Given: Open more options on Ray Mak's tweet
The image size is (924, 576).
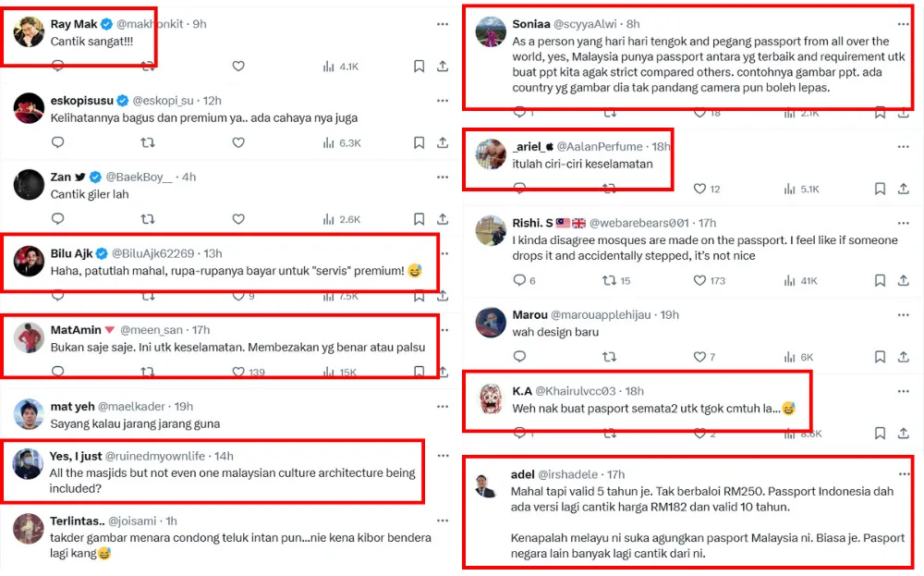Looking at the screenshot, I should coord(443,23).
